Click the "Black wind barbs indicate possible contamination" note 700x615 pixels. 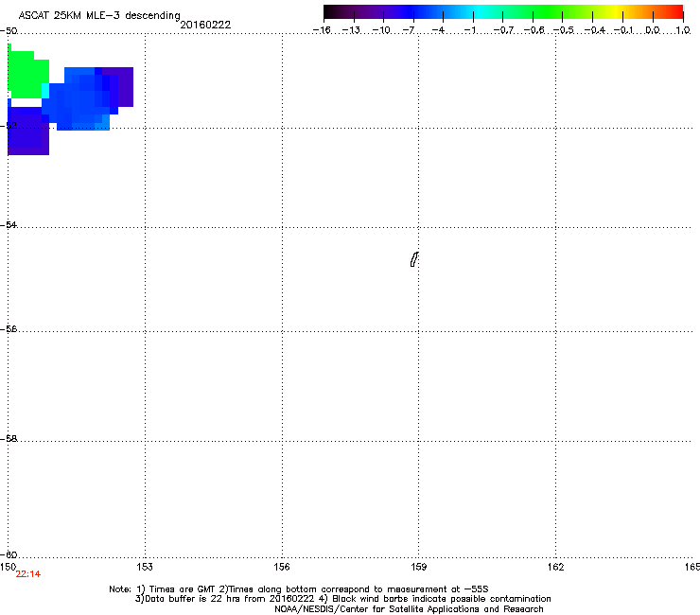click(x=435, y=599)
